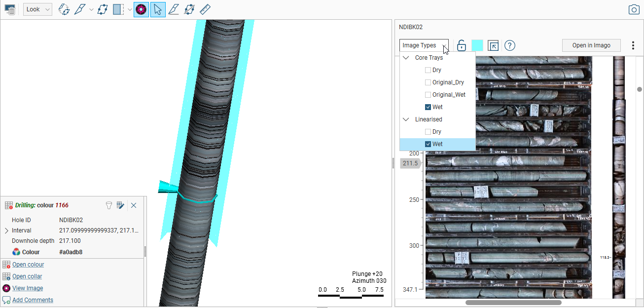Click the filter funnel icon in Drilling panel
This screenshot has width=644, height=308.
click(109, 205)
